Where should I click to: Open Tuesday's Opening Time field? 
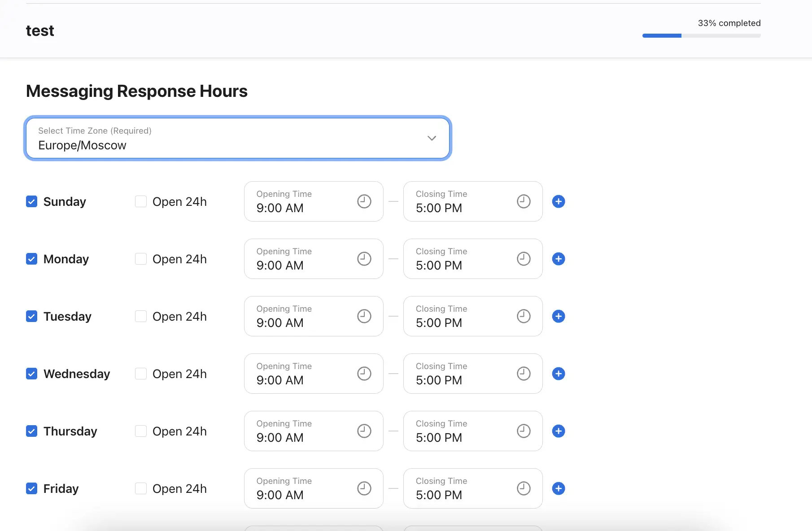tap(305, 316)
